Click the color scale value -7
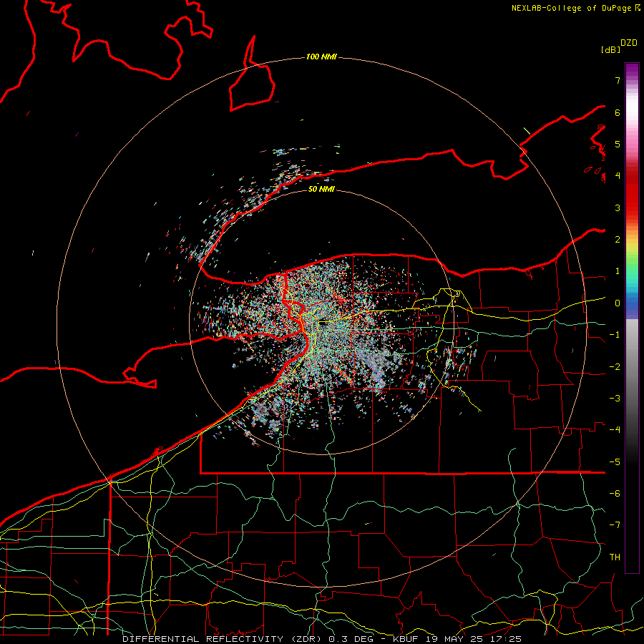 point(615,525)
